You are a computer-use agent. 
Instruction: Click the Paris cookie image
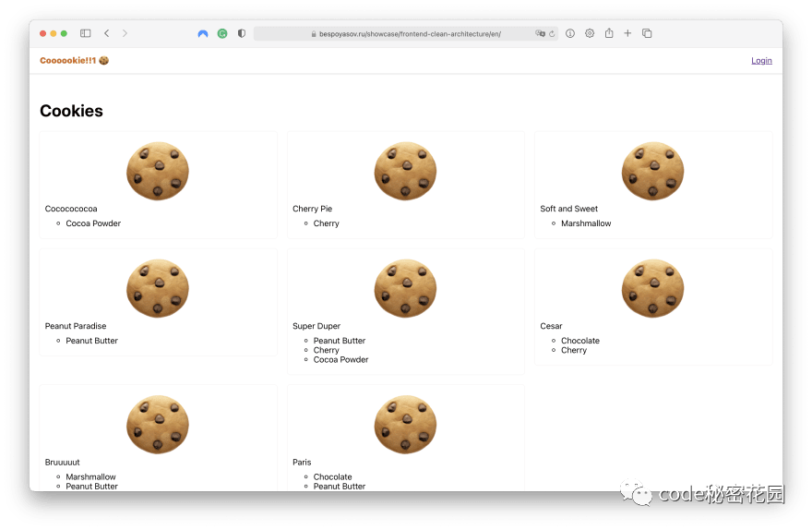pyautogui.click(x=405, y=425)
